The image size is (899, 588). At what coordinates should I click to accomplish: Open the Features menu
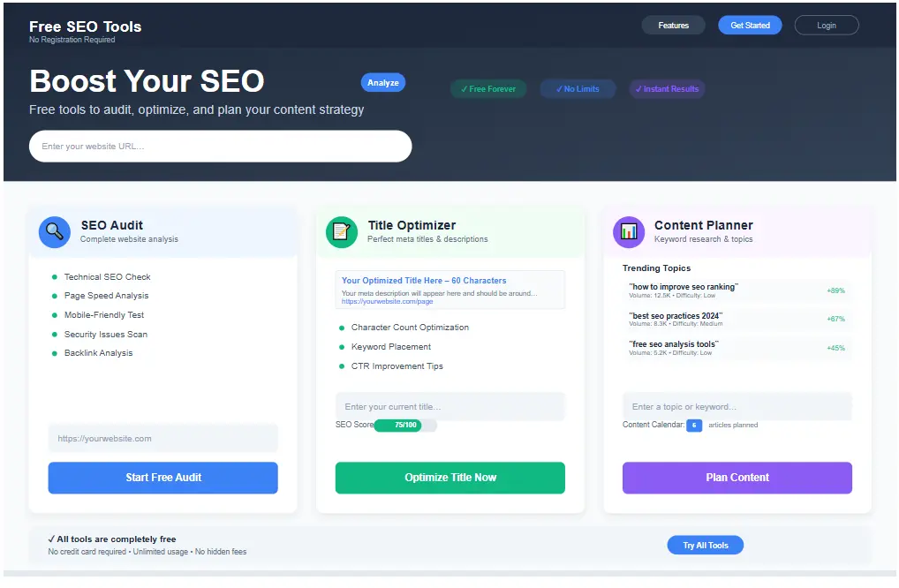tap(673, 25)
